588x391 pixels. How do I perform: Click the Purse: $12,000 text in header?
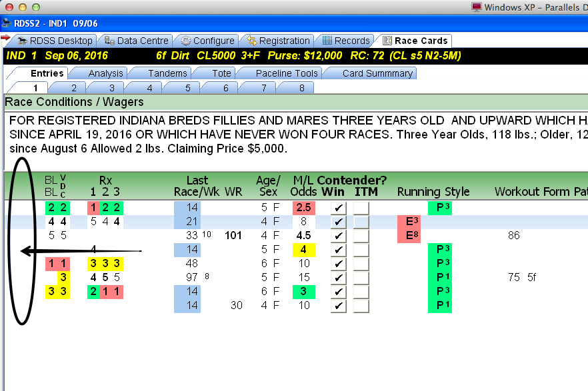point(305,56)
